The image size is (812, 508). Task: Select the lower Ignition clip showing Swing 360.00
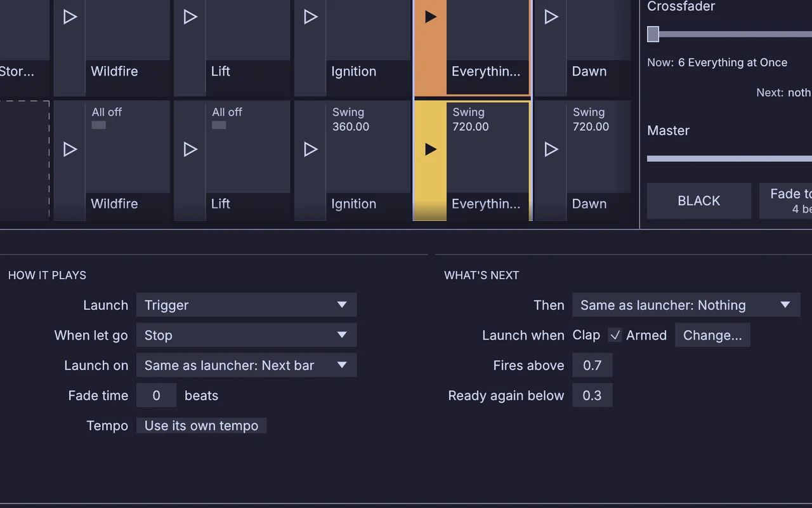(368, 148)
